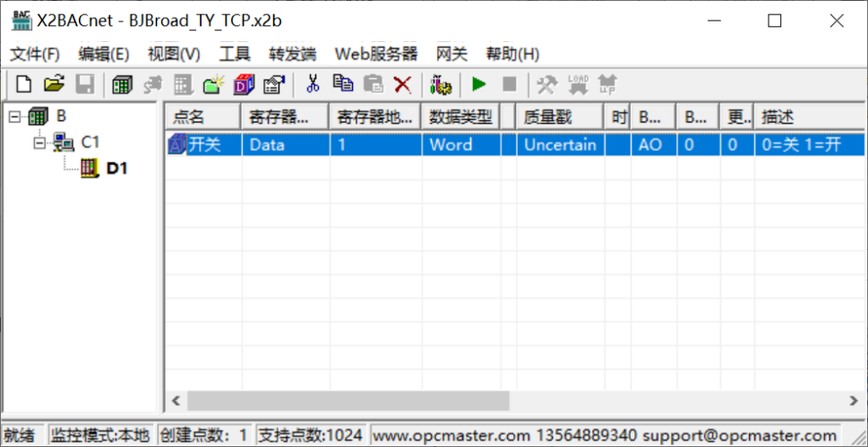This screenshot has width=868, height=447.
Task: Click the X2BACnet app icon in title bar
Action: tap(21, 21)
